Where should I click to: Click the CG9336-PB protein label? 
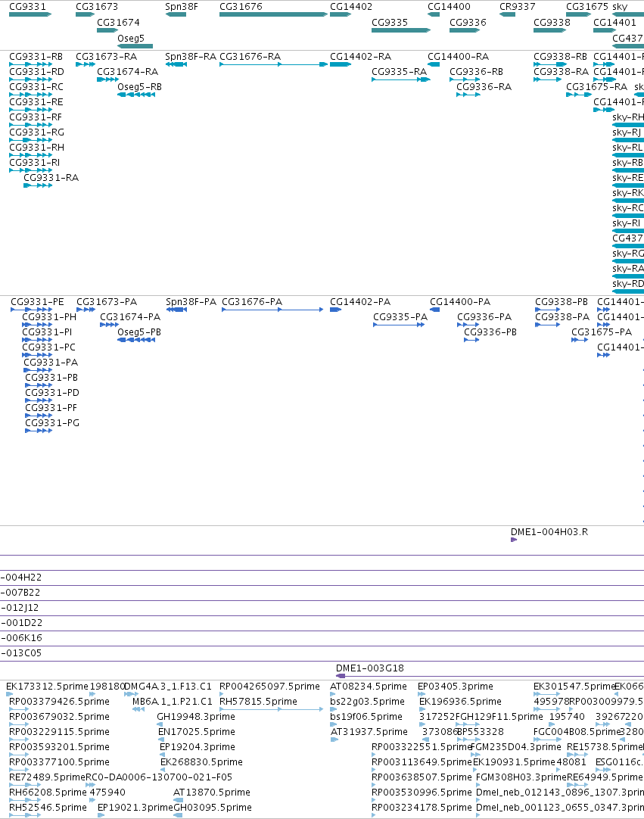490,332
